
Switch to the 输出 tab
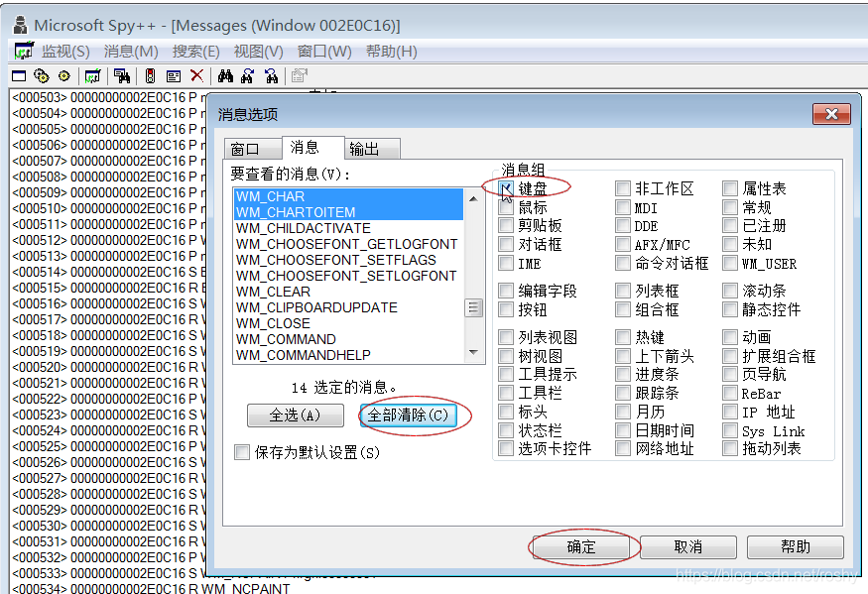point(371,149)
